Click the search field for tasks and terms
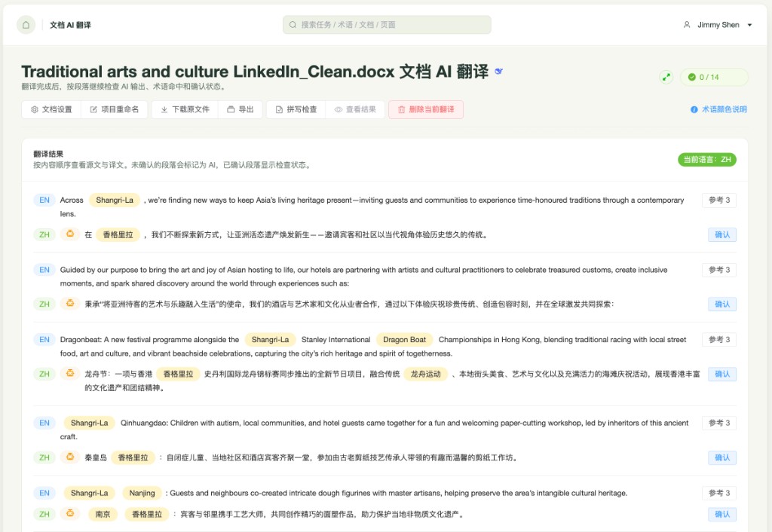The height and width of the screenshot is (532, 772). click(x=387, y=25)
